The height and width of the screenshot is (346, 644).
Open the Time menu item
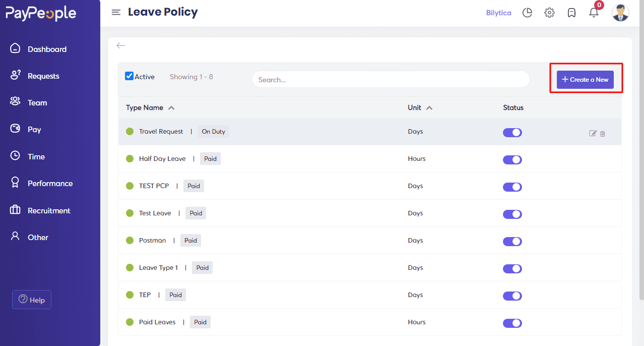coord(36,156)
